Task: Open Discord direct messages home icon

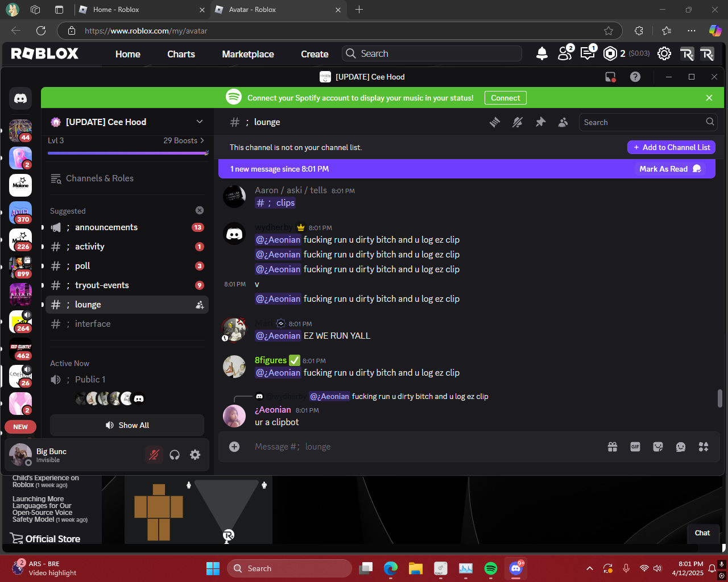Action: click(x=20, y=98)
